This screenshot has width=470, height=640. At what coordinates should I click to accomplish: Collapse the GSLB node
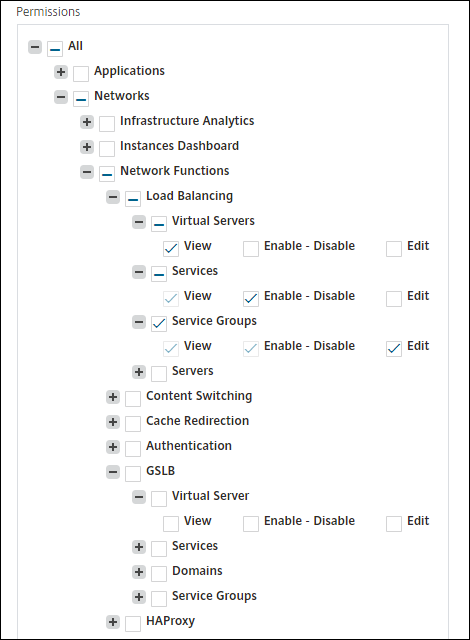click(x=113, y=472)
